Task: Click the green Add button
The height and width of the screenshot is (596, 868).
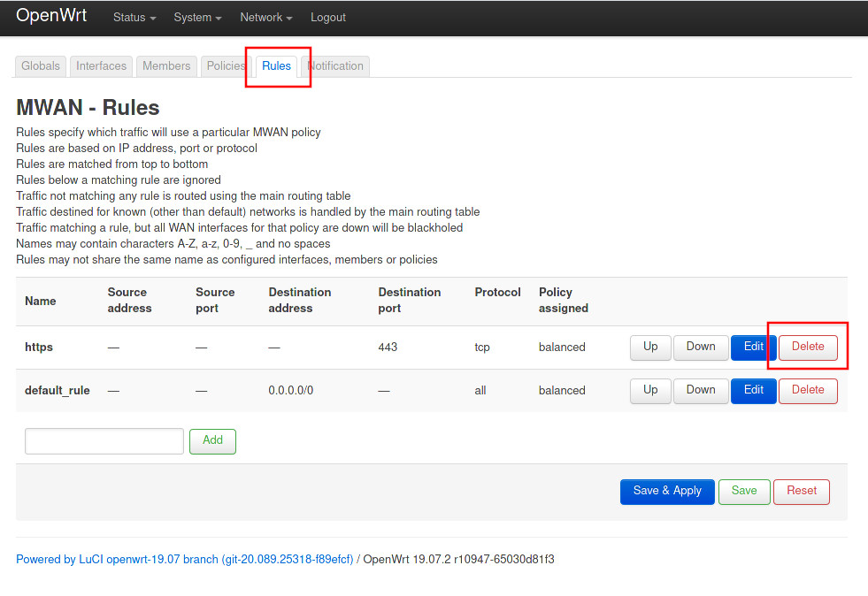Action: 212,441
